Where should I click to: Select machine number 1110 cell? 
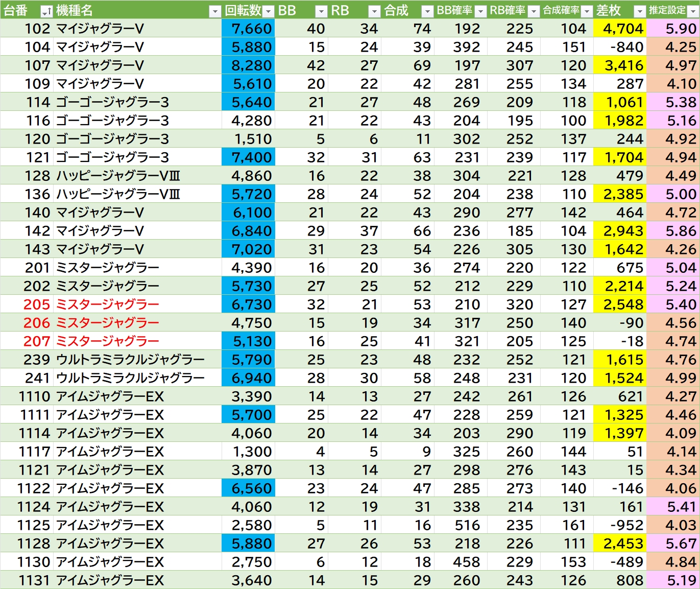[27, 396]
